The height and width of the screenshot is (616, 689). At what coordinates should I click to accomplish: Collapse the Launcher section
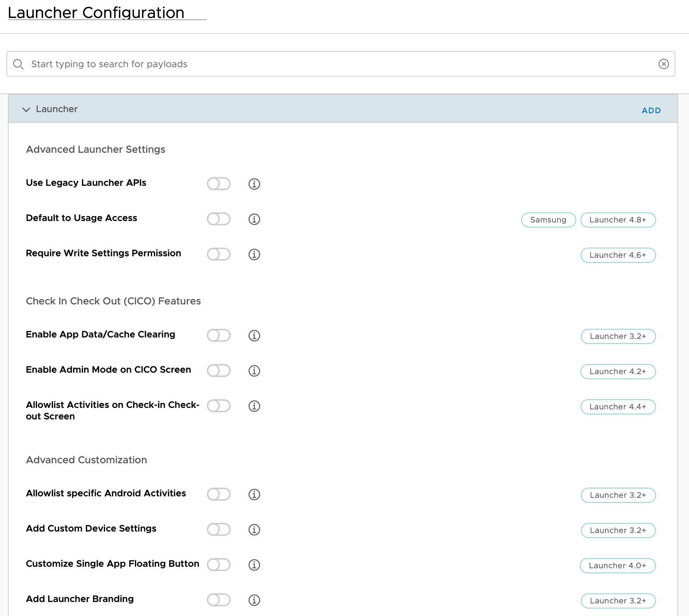point(26,110)
